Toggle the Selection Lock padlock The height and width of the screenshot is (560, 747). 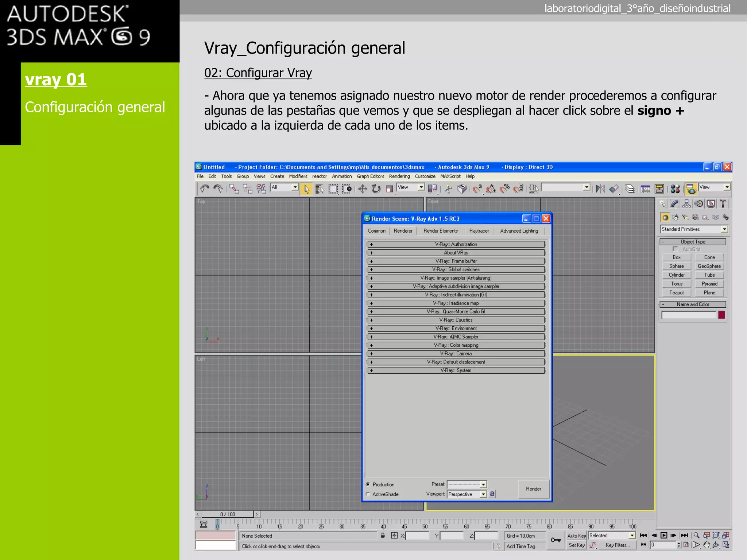[383, 535]
